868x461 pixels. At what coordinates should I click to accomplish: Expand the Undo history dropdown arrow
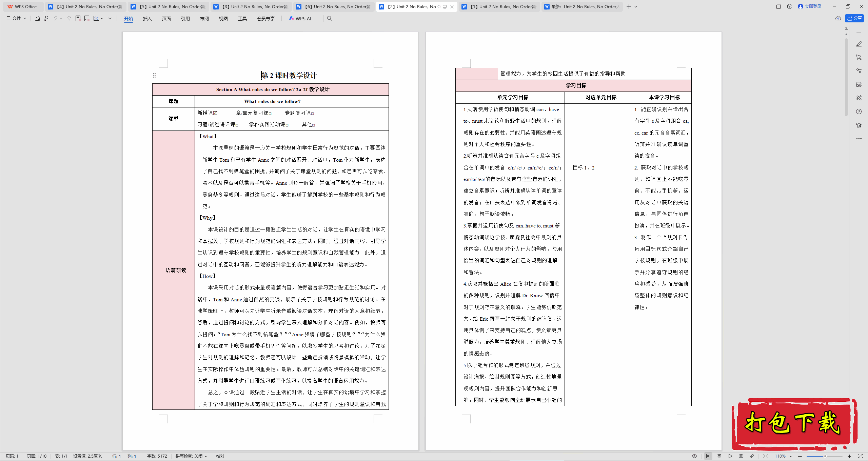tap(61, 18)
